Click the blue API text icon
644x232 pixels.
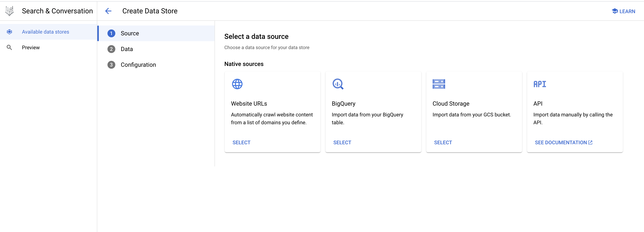pos(540,84)
